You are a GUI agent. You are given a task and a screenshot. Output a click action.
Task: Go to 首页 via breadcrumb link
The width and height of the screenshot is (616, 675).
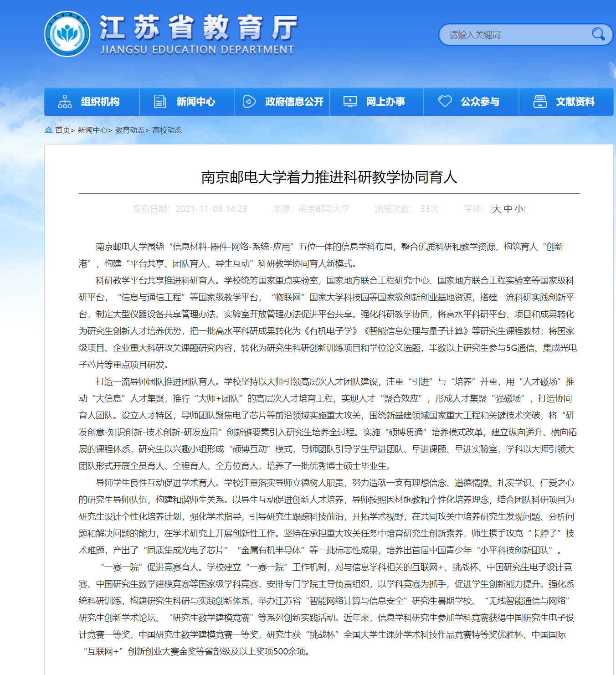pyautogui.click(x=62, y=130)
